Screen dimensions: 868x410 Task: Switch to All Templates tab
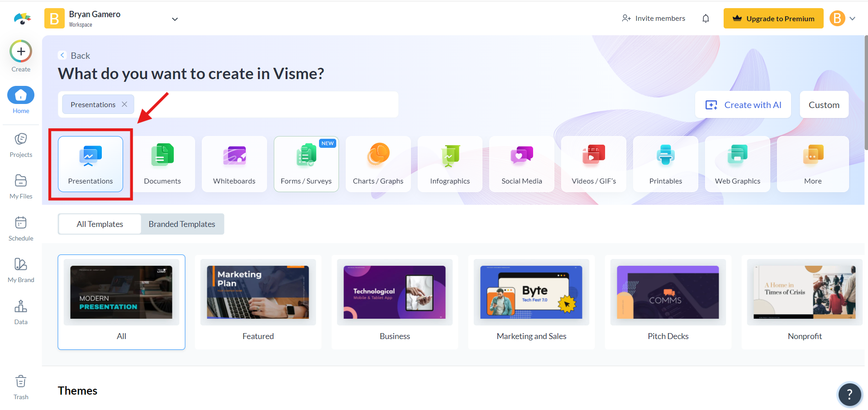point(100,224)
